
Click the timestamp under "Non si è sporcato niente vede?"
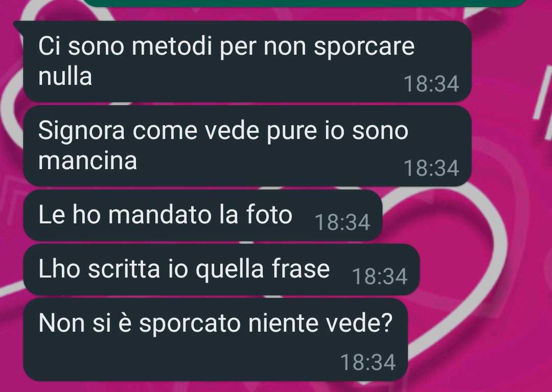368,362
